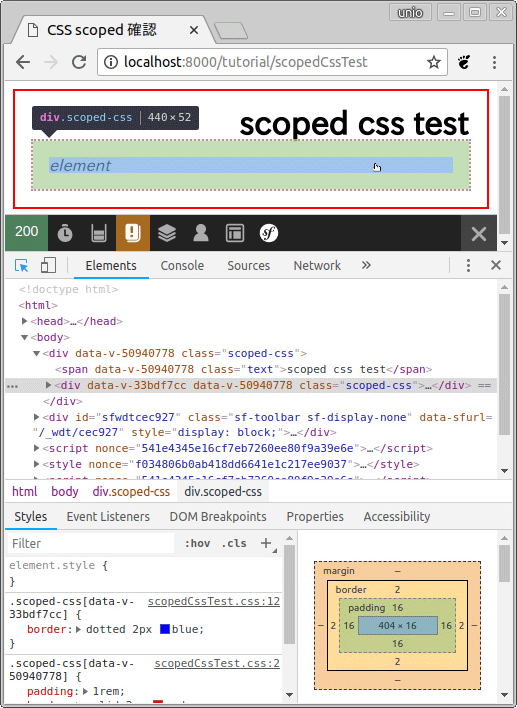Open the Event Listeners tab

tap(108, 517)
